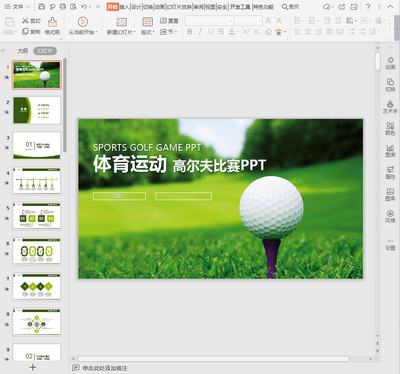Open the WordArt (艺术字) side panel
Screen dimensions: 400x374
pyautogui.click(x=390, y=107)
